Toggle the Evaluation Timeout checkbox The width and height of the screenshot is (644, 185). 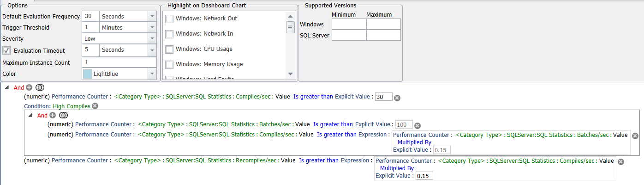coord(6,50)
